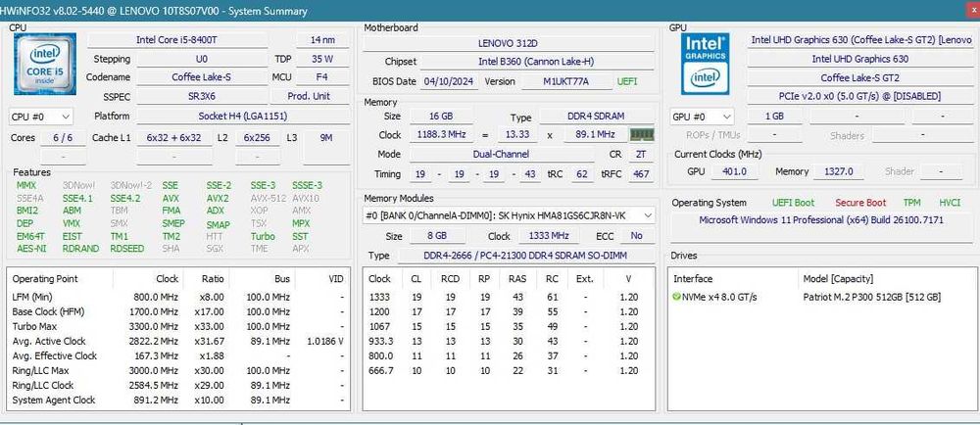Click the DDR4-2666 / PC4-21300 type field

526,256
